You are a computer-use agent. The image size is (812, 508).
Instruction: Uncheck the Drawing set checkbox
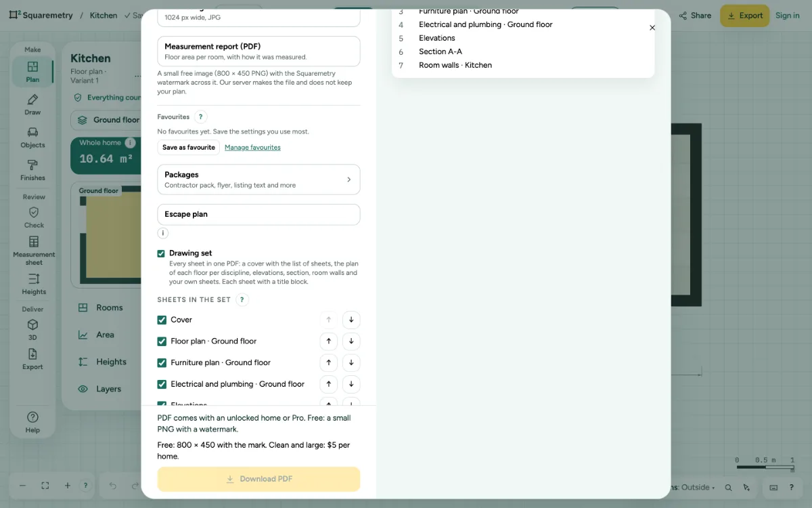click(x=161, y=253)
